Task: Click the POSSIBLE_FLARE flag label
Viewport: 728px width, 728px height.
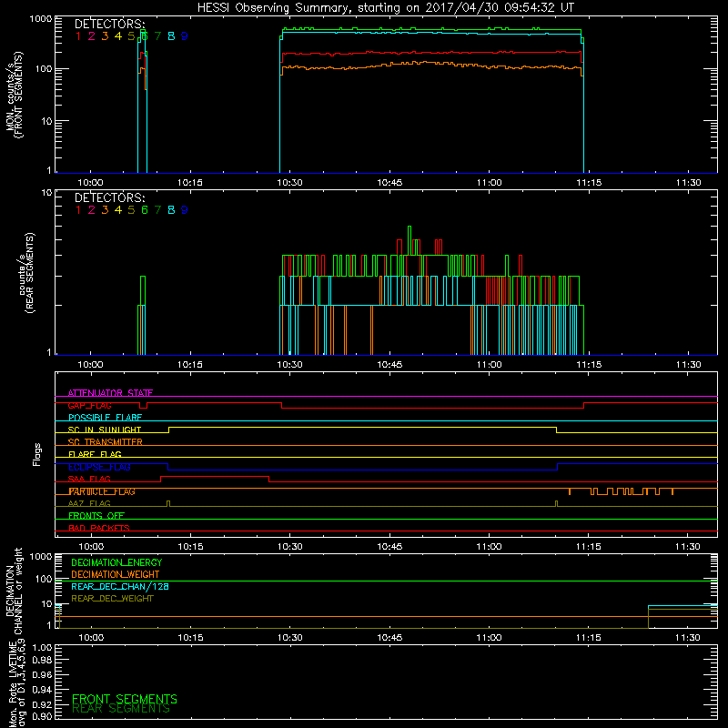Action: 105,418
